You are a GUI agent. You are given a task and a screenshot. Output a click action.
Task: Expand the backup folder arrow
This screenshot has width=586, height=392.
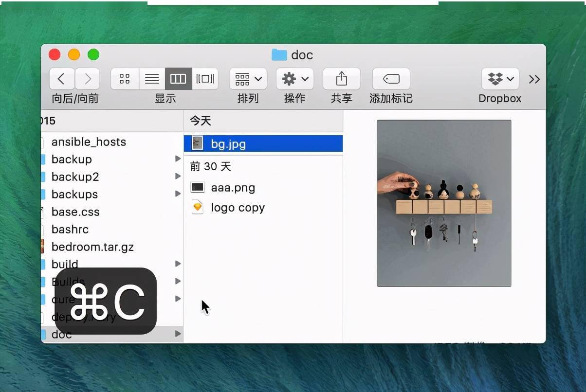coord(178,159)
